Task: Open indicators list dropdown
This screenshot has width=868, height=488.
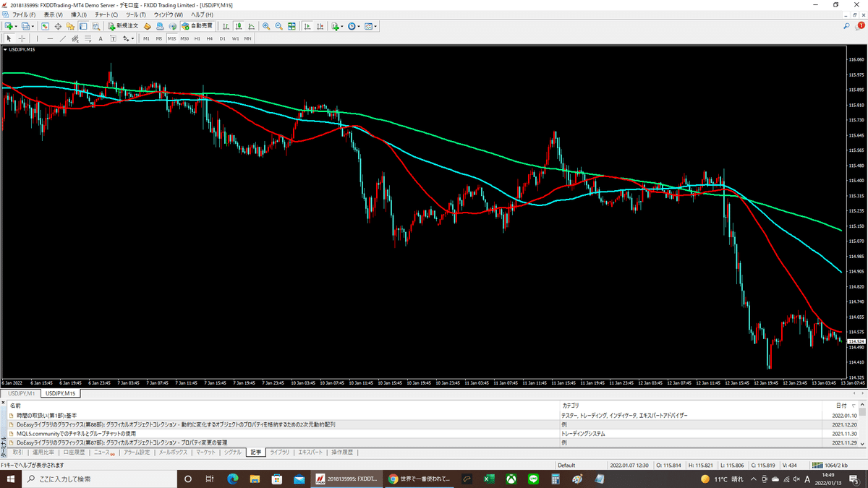Action: 337,26
